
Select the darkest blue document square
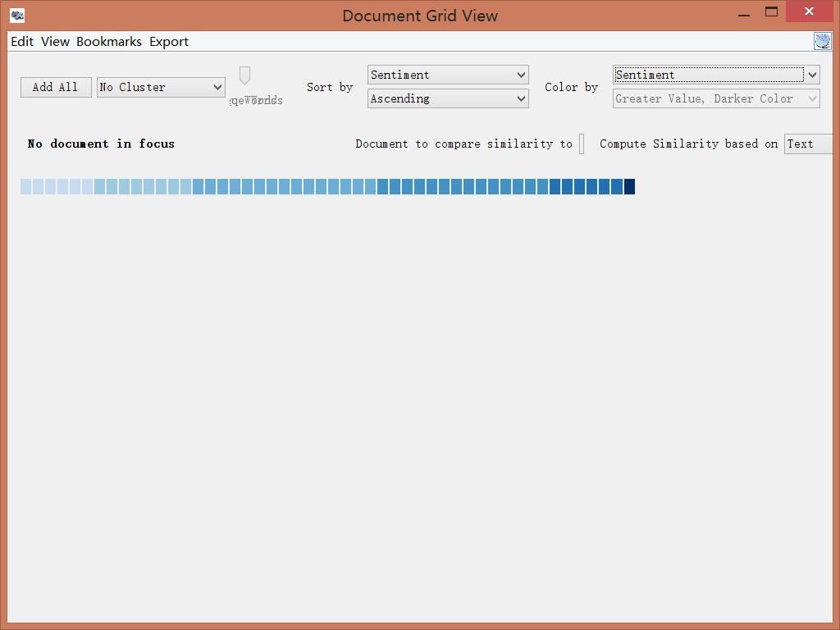pos(629,187)
